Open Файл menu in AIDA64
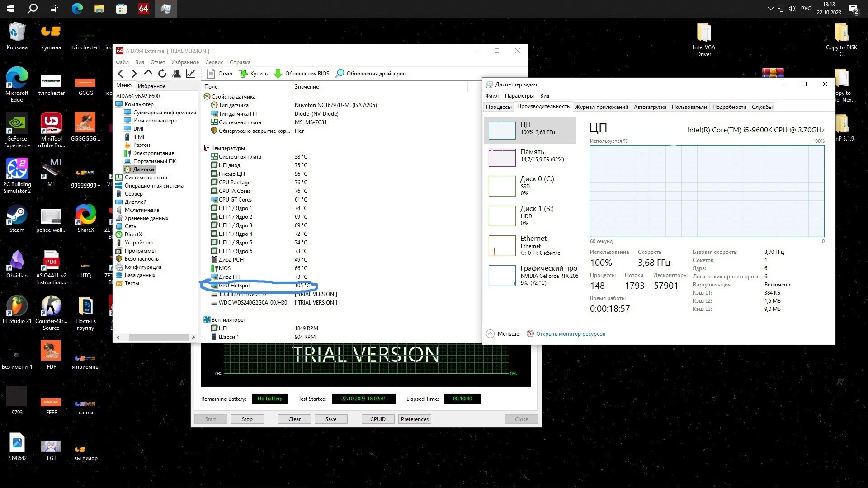 (122, 62)
